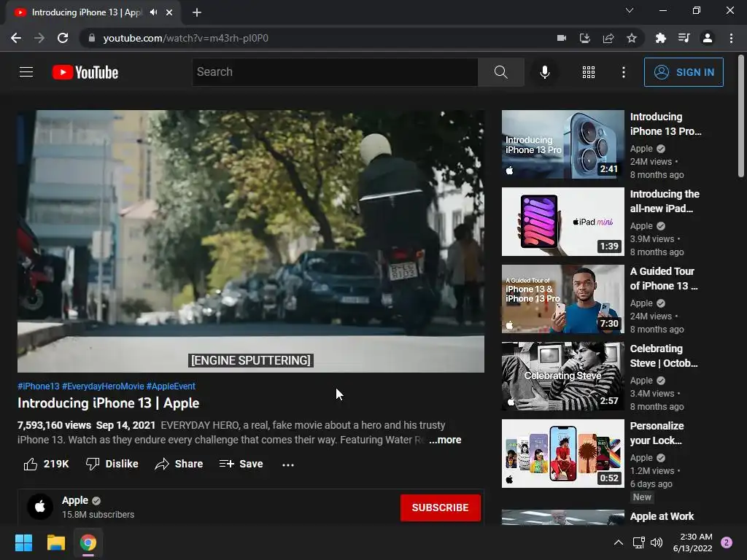Open 'Apple at Work' video title

tap(662, 516)
